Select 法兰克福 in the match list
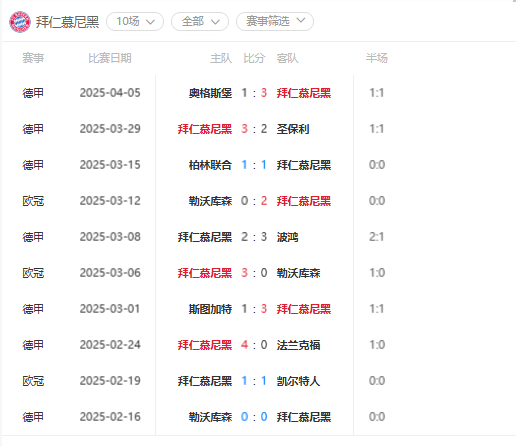 click(298, 345)
